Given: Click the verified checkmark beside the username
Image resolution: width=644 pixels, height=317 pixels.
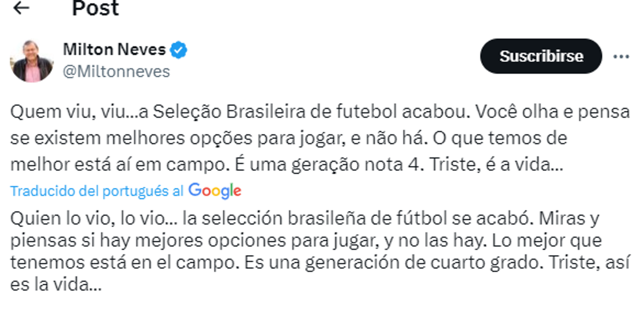Looking at the screenshot, I should (x=179, y=49).
